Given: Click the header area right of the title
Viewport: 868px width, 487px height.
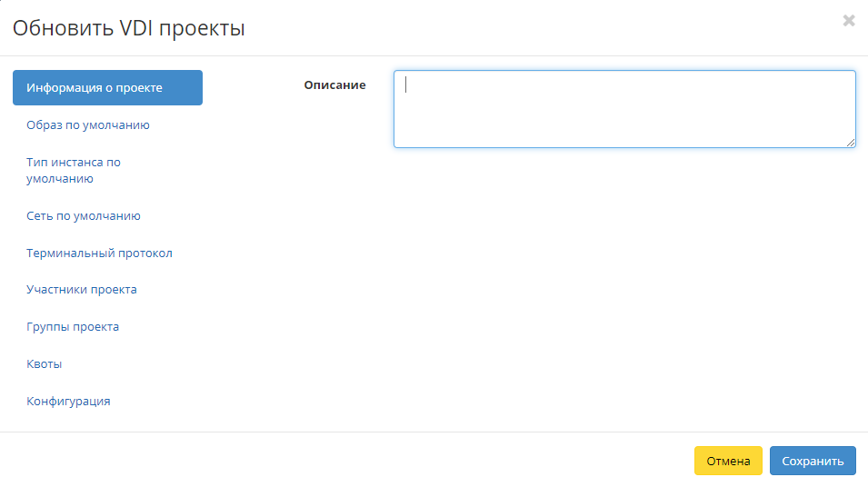Looking at the screenshot, I should pos(543,27).
